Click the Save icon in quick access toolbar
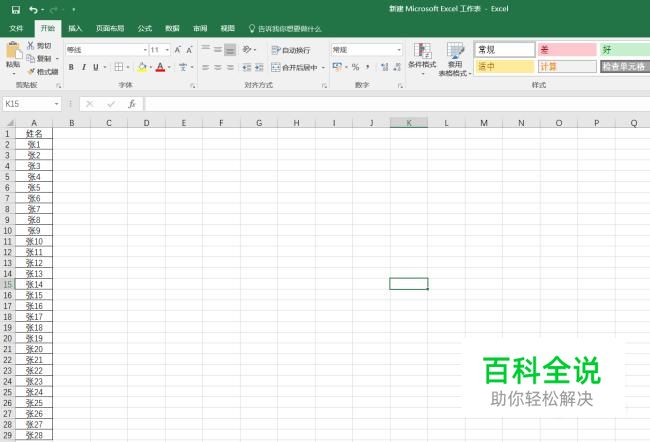This screenshot has height=442, width=650. pos(16,10)
